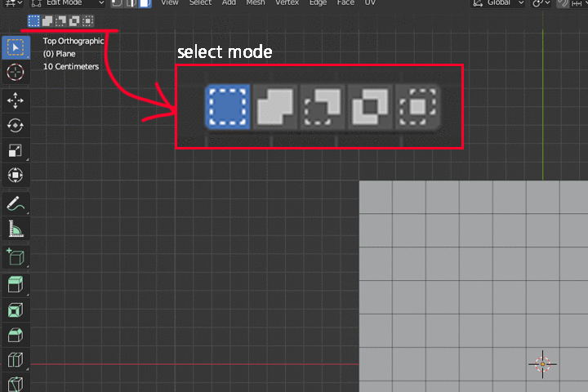The height and width of the screenshot is (392, 588).
Task: Click the '(0) Plane' object label
Action: (x=60, y=54)
